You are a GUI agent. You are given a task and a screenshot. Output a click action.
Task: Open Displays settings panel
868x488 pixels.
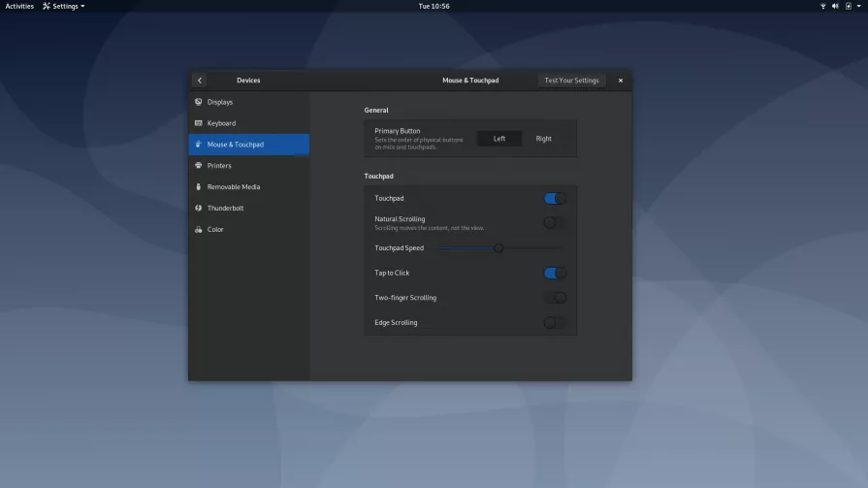(248, 102)
